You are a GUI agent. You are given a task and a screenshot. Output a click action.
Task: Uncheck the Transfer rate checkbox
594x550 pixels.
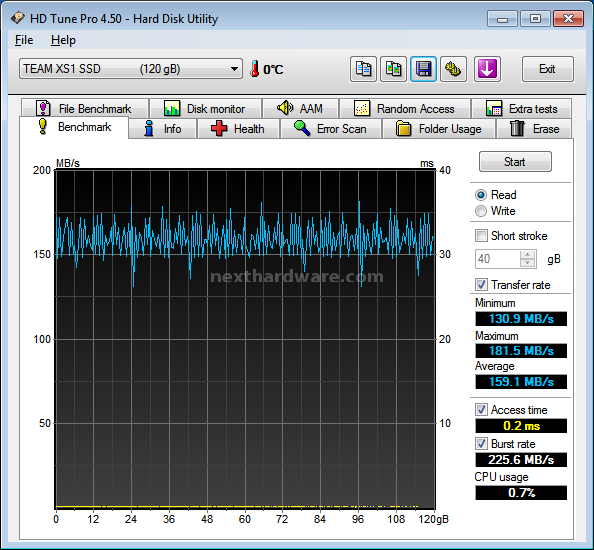tap(481, 284)
